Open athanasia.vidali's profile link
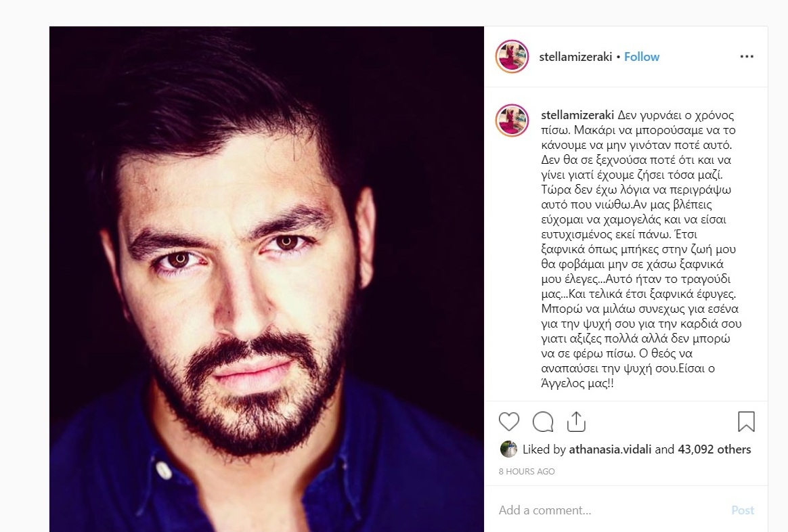This screenshot has width=788, height=532. (611, 449)
